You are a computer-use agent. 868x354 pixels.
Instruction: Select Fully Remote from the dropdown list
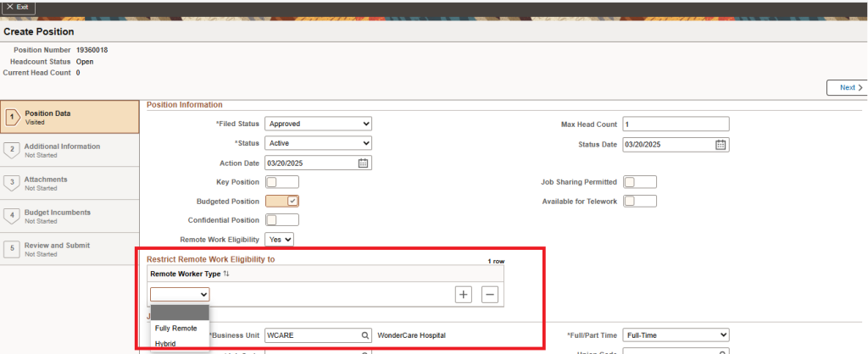(176, 328)
